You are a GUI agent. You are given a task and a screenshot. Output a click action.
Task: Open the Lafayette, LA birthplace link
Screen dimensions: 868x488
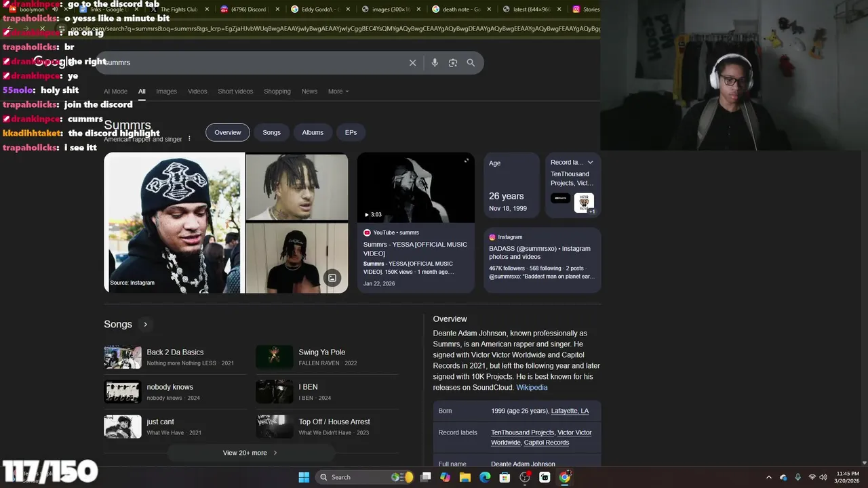(x=570, y=411)
